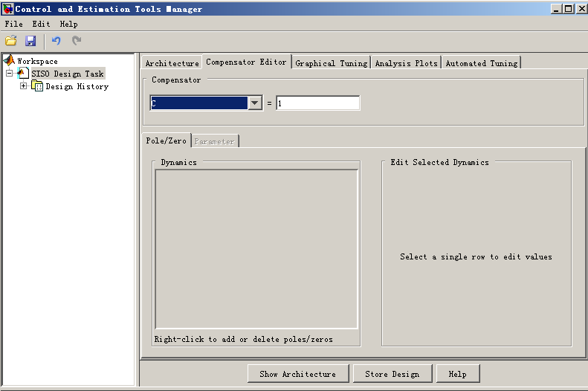
Task: Click 'Right-click to add or delete poles/zeros' text
Action: [243, 339]
